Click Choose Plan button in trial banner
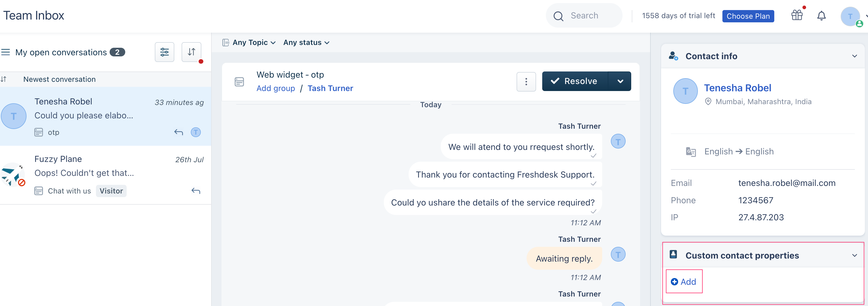The image size is (868, 306). pyautogui.click(x=748, y=16)
